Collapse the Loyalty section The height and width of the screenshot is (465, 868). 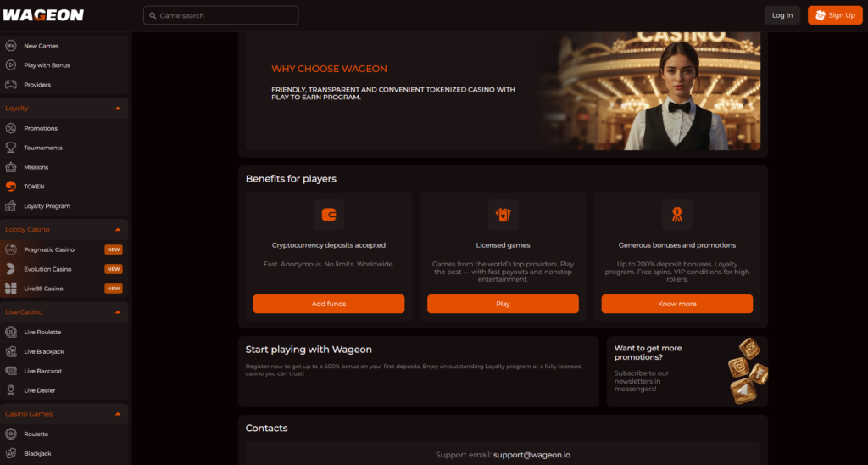pos(118,109)
